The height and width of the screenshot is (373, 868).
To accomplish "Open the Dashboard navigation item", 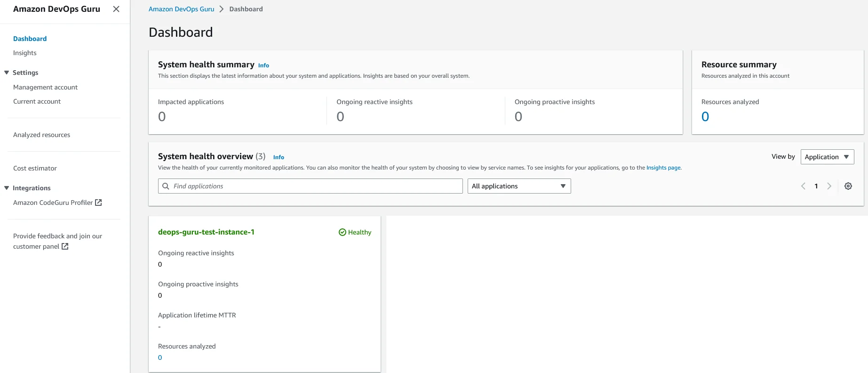I will [30, 39].
